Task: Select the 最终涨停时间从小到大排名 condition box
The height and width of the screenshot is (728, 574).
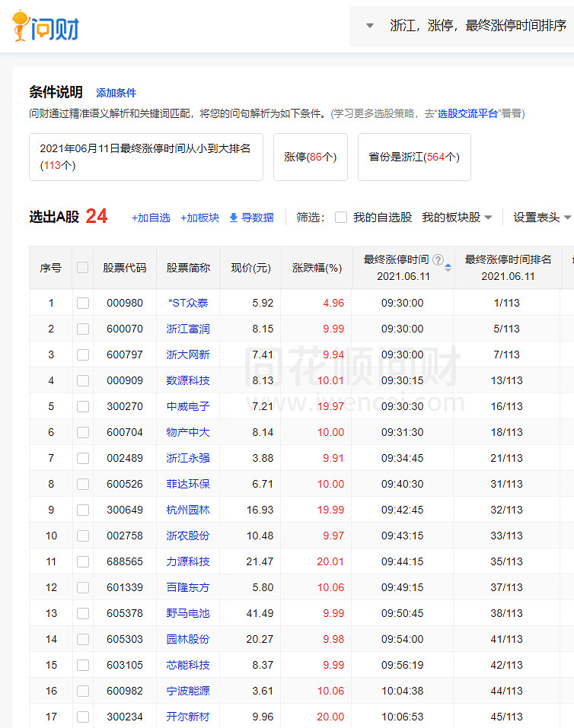Action: point(146,157)
